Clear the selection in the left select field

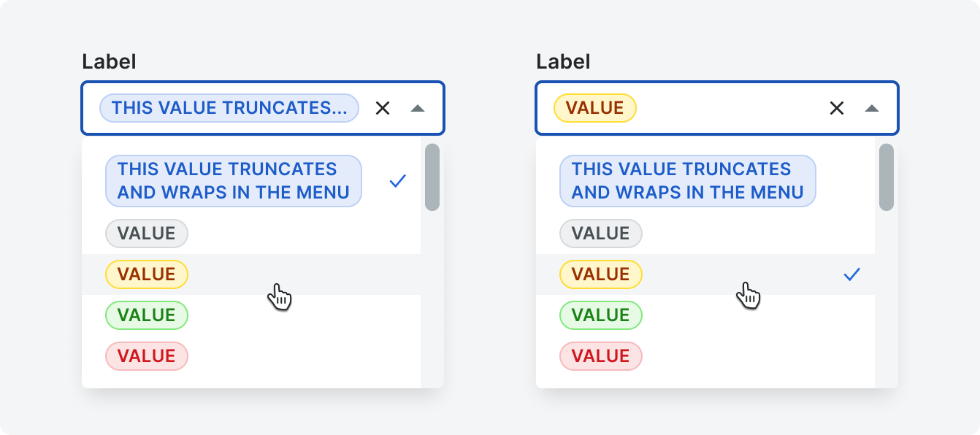pyautogui.click(x=383, y=108)
